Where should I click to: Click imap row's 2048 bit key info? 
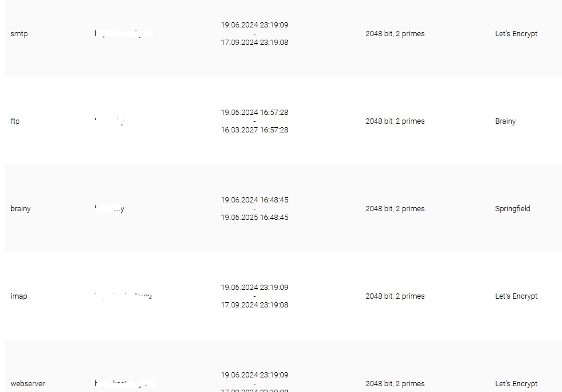pos(395,296)
